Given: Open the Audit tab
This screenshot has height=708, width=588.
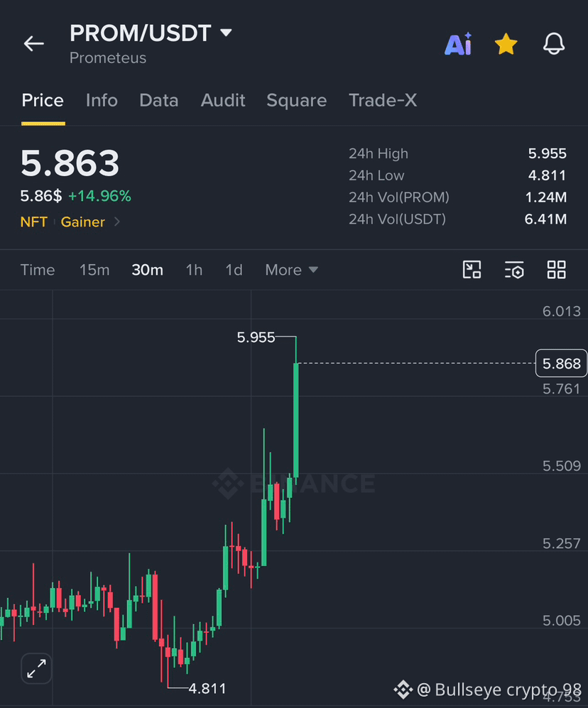Looking at the screenshot, I should (x=223, y=100).
